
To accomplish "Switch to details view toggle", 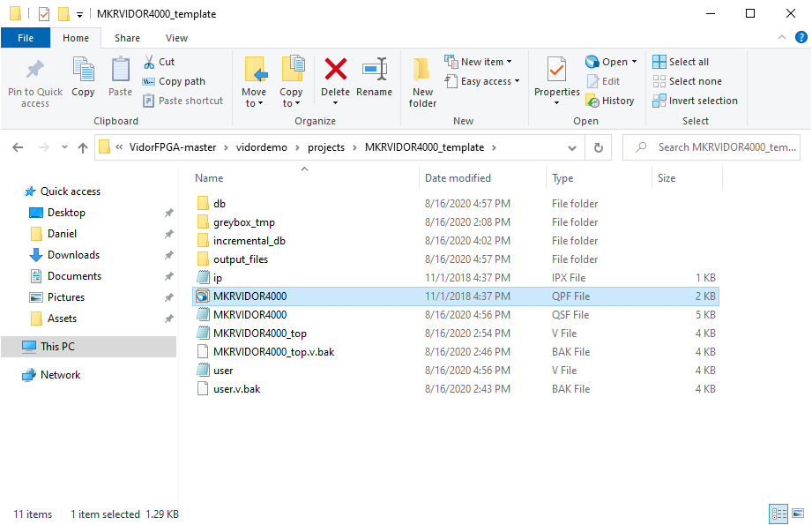I will coord(778,514).
